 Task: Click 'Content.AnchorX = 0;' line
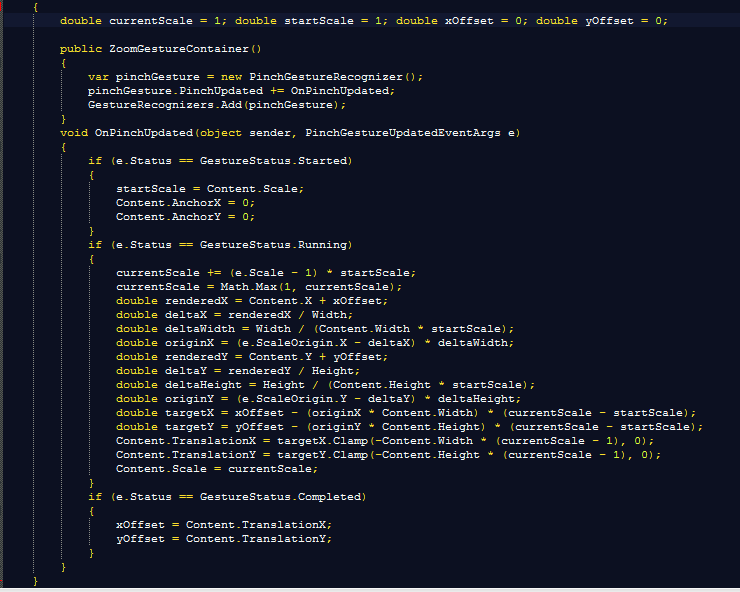pos(185,203)
